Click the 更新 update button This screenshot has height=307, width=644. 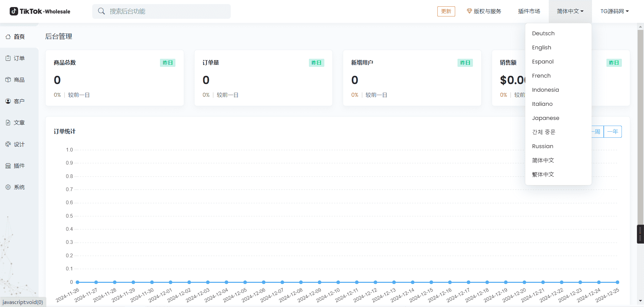[446, 11]
